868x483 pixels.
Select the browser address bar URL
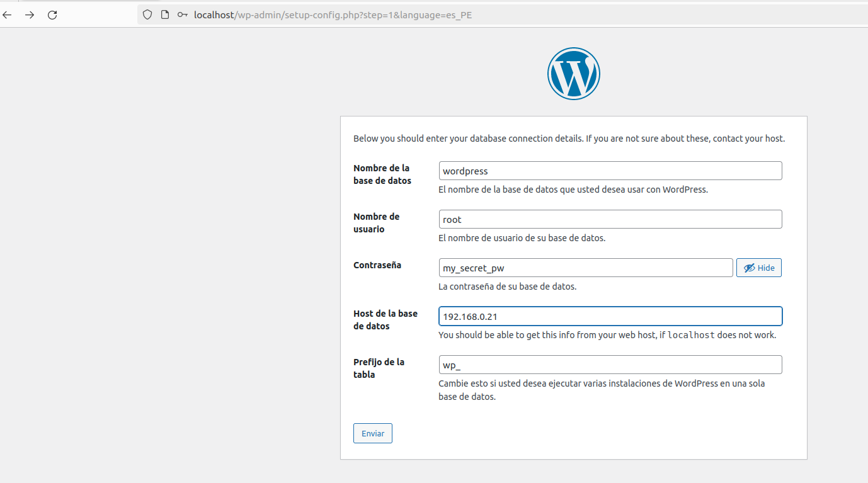[333, 15]
